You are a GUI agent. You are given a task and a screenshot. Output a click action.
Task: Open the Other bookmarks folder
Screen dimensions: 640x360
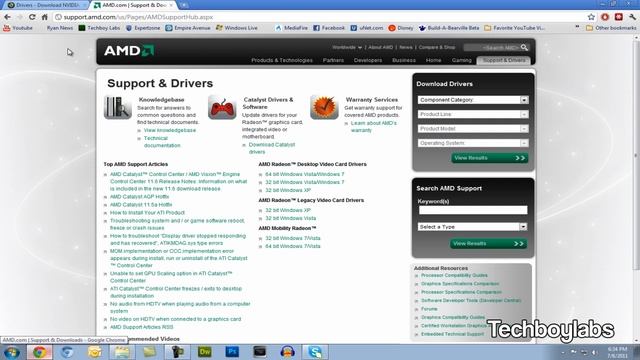pos(611,28)
